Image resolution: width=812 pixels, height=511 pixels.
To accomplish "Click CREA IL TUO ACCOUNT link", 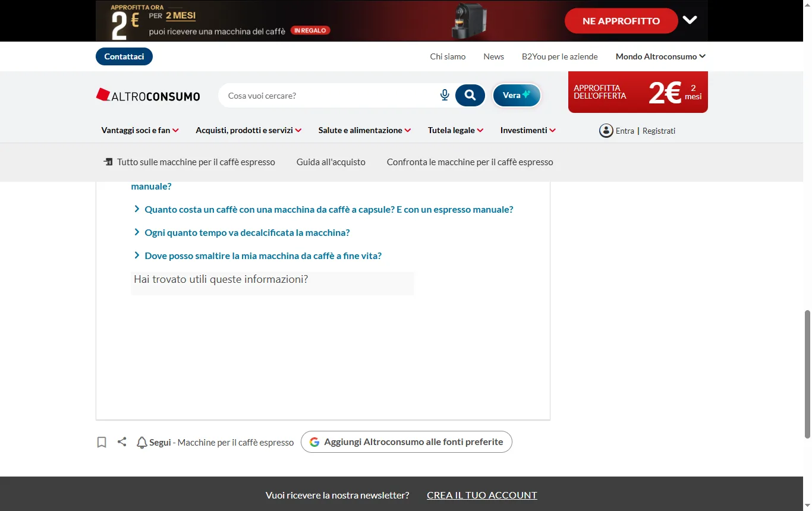I will pyautogui.click(x=482, y=495).
